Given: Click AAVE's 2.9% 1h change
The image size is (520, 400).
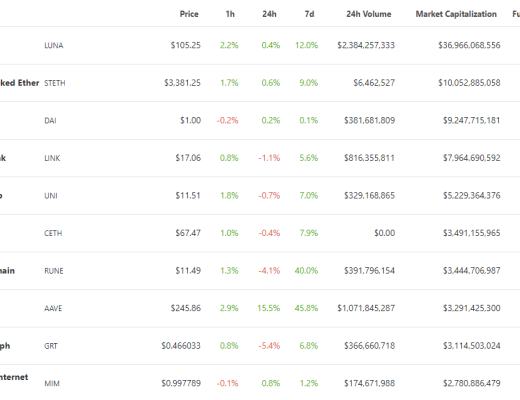Looking at the screenshot, I should pos(229,308).
